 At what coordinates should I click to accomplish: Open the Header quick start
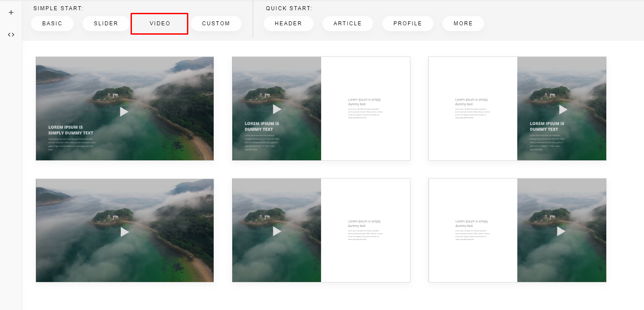pos(288,24)
